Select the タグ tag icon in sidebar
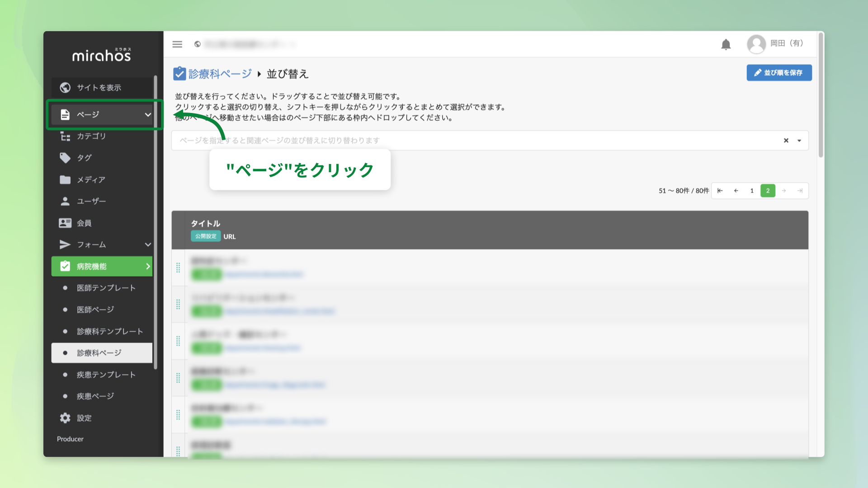868x488 pixels. pyautogui.click(x=65, y=158)
